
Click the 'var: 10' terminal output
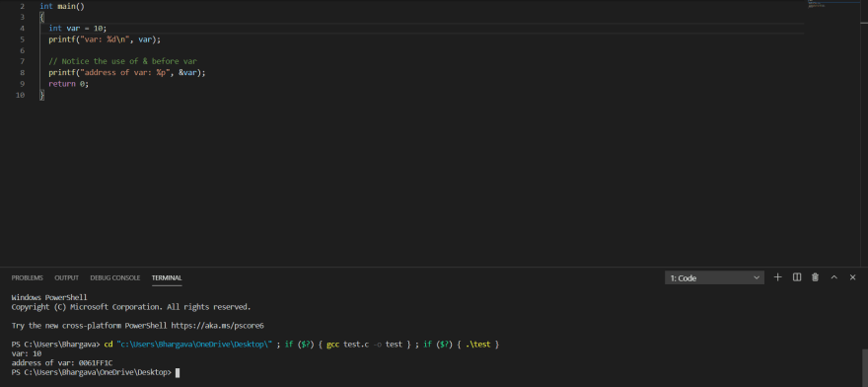(x=27, y=353)
